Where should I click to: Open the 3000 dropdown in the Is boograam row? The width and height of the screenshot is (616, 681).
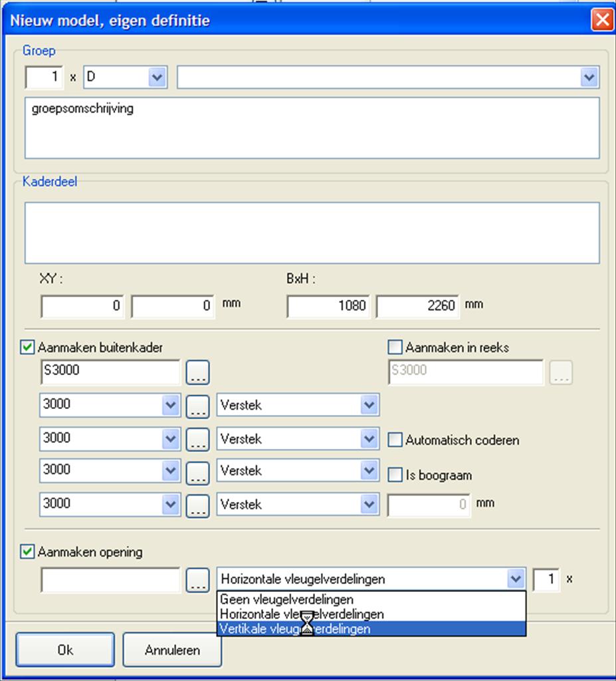[171, 470]
